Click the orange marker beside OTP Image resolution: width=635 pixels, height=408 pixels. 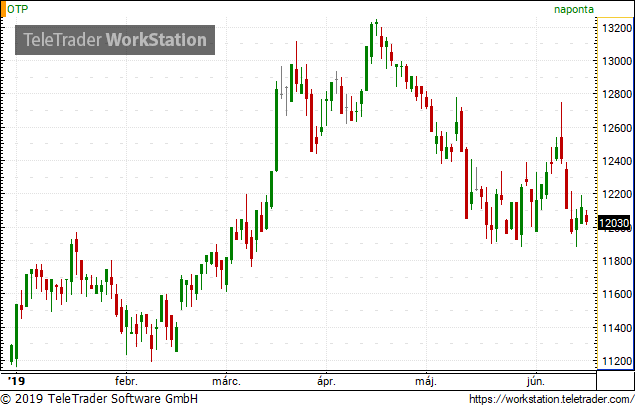(x=3, y=9)
